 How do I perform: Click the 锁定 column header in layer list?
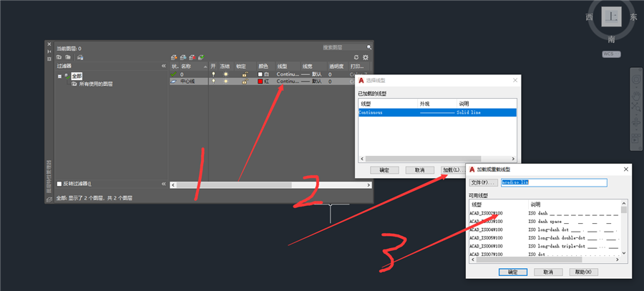point(245,66)
